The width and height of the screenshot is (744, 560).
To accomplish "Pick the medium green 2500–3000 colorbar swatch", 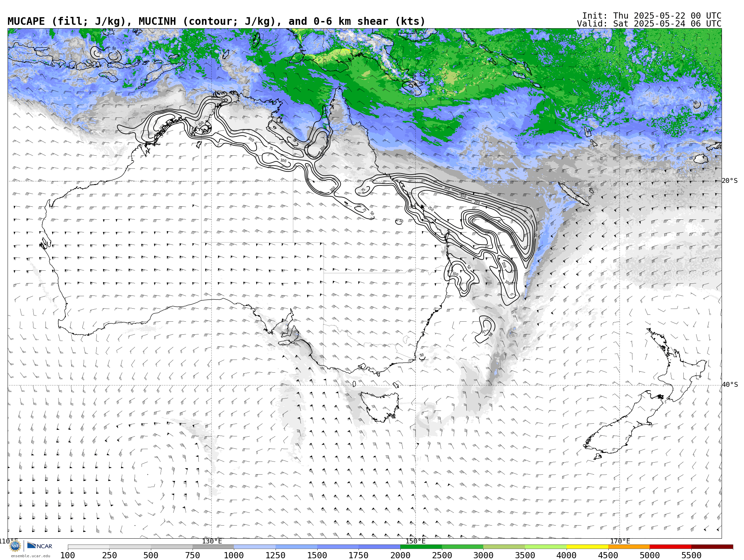I will (463, 547).
